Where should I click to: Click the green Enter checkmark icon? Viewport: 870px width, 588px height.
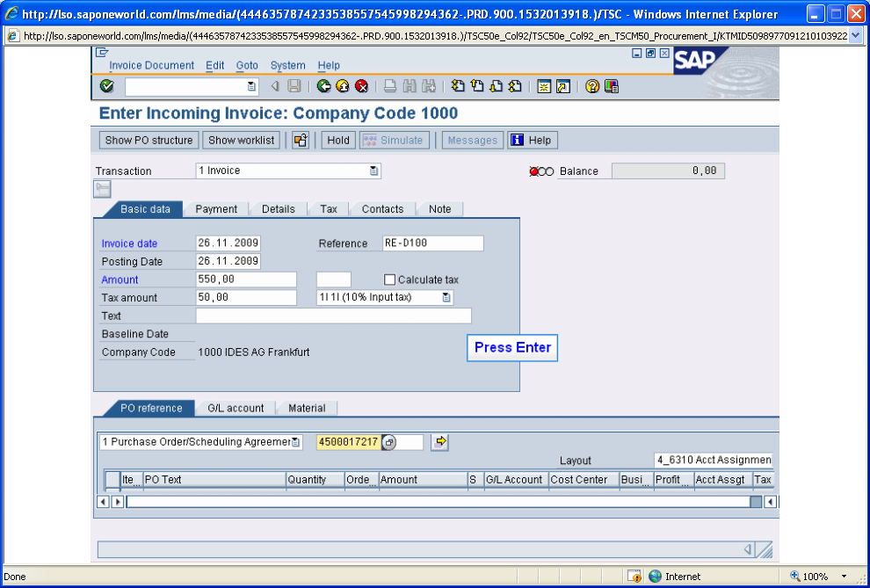click(106, 86)
